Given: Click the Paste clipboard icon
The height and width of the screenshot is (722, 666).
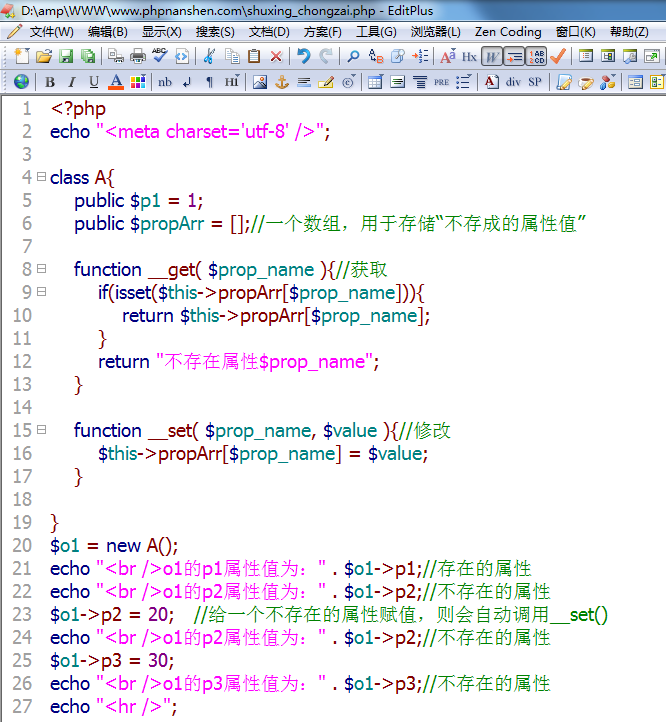Looking at the screenshot, I should click(254, 56).
